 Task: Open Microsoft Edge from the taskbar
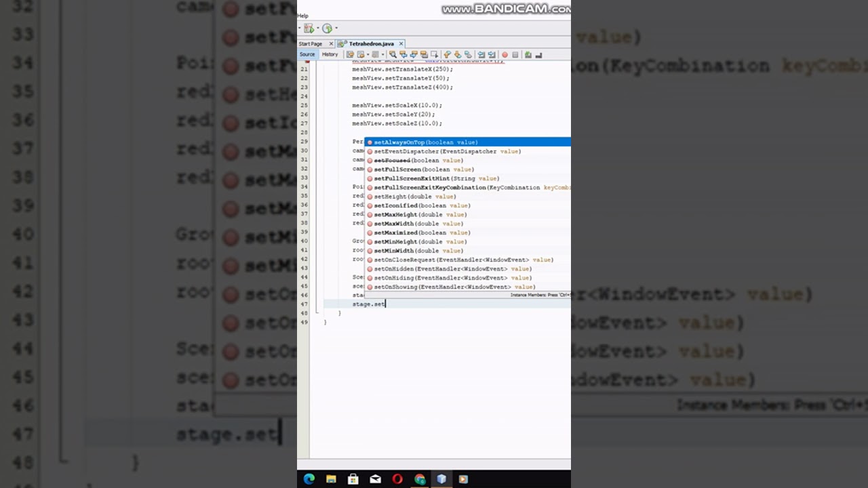click(x=309, y=479)
